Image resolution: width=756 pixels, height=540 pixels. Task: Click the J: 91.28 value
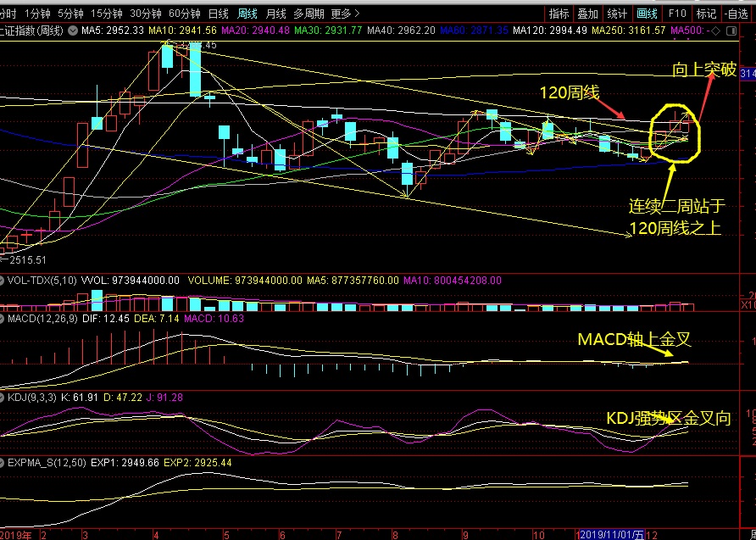[165, 398]
